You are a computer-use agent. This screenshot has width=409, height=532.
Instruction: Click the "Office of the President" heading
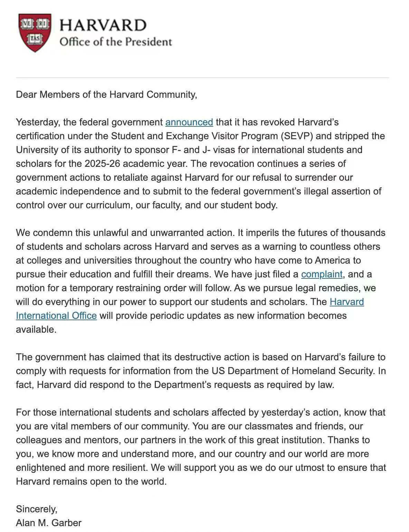point(116,42)
